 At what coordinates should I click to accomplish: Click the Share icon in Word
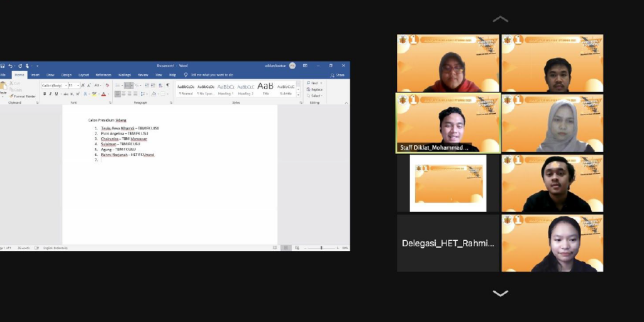(338, 75)
